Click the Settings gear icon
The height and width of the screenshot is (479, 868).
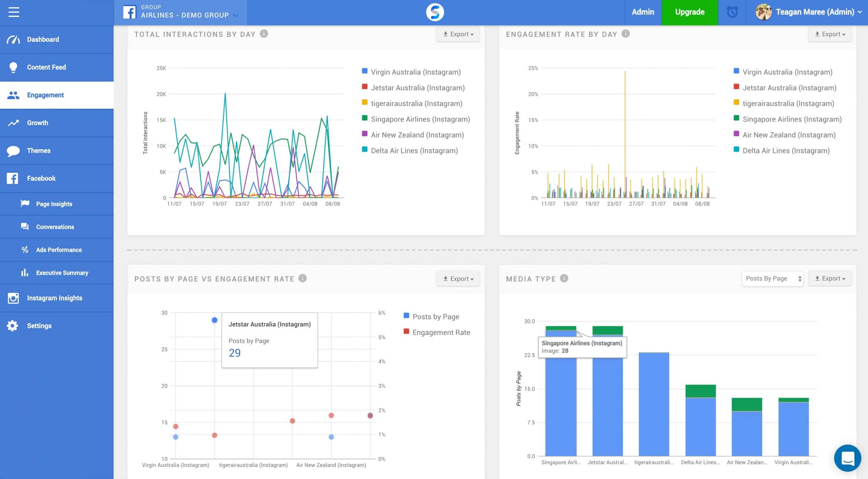tap(13, 326)
